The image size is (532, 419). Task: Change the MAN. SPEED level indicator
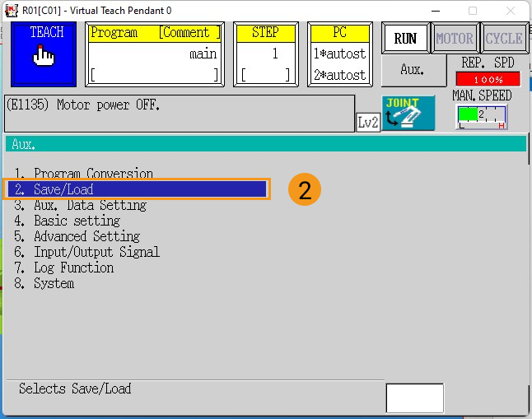point(482,117)
